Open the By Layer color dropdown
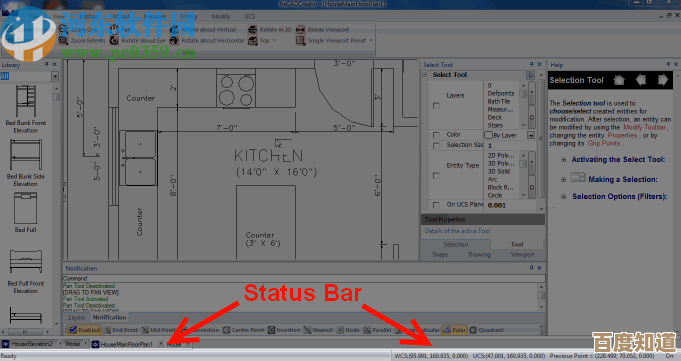 click(x=531, y=136)
